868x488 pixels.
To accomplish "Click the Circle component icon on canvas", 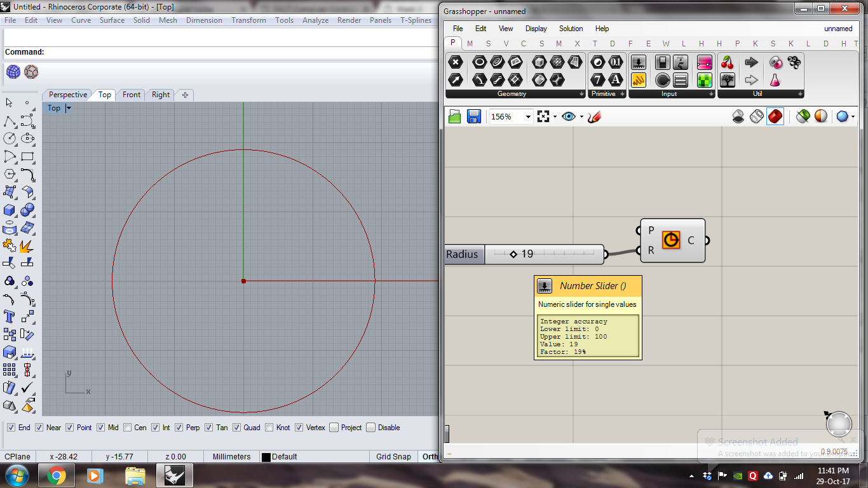I will click(671, 240).
